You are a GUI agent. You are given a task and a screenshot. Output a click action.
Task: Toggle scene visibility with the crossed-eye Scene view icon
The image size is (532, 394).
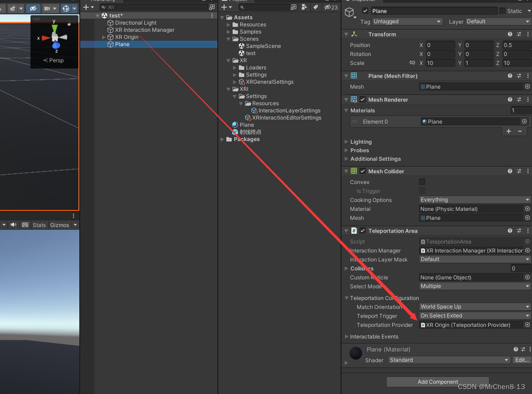pyautogui.click(x=32, y=8)
